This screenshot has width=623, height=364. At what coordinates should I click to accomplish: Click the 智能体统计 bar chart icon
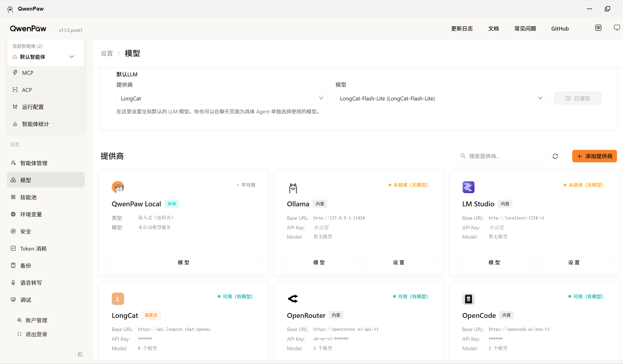[x=15, y=124]
